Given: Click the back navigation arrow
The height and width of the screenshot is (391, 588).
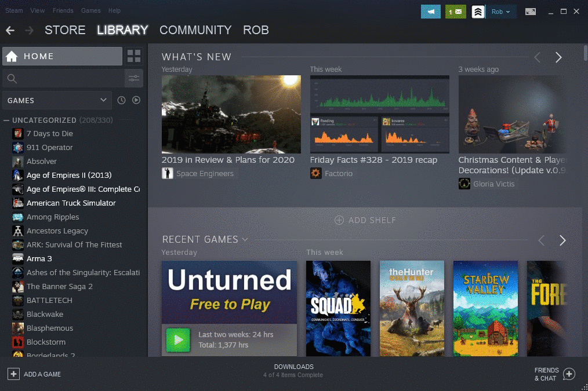Looking at the screenshot, I should tap(10, 30).
